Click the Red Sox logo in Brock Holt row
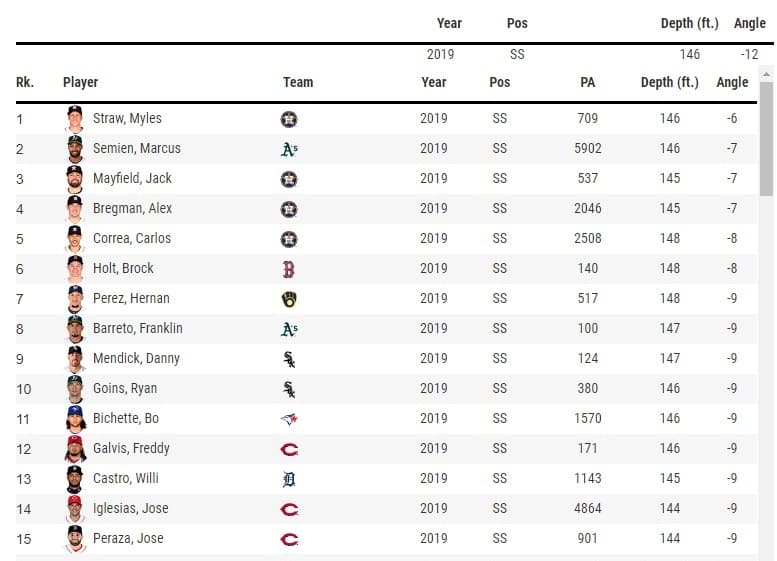The image size is (777, 561). point(289,269)
